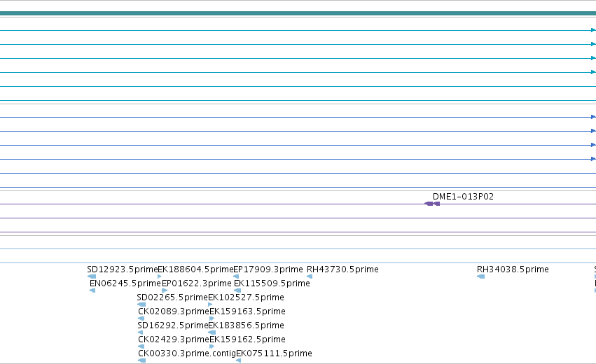Select the EK115509.5prime label
The image size is (596, 364).
coord(272,283)
